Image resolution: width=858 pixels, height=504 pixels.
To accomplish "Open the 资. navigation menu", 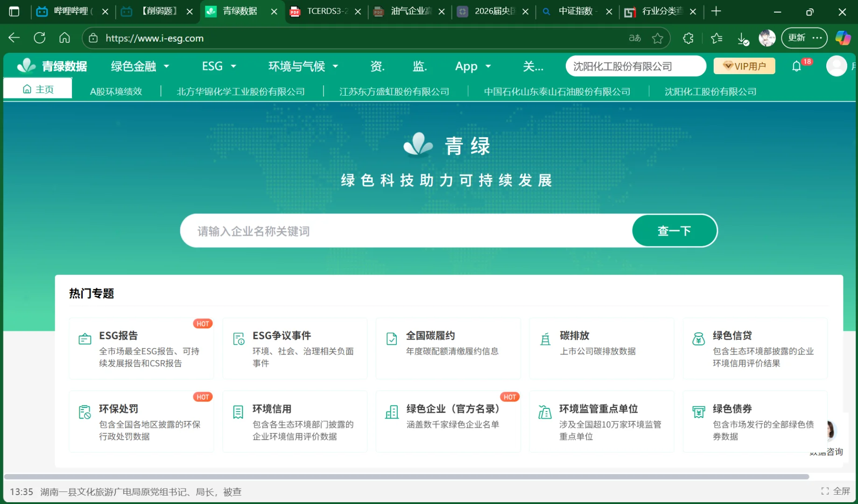I will (x=377, y=66).
